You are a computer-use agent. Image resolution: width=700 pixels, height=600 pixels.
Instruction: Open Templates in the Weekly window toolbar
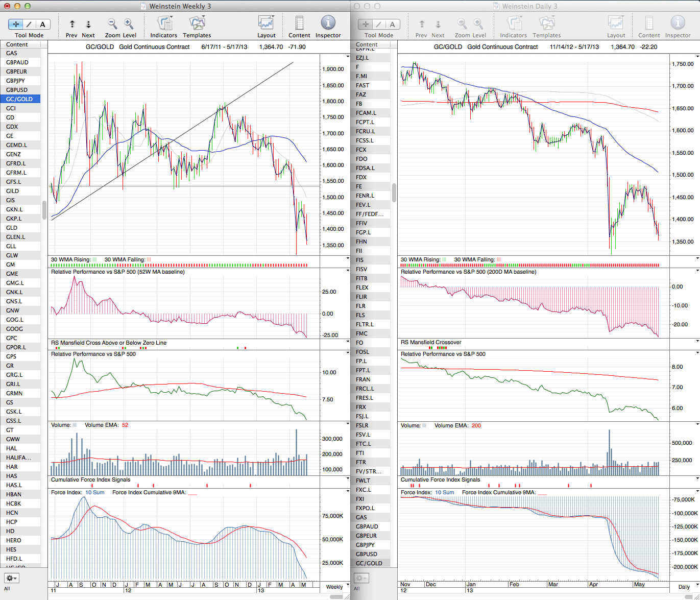coord(197,23)
